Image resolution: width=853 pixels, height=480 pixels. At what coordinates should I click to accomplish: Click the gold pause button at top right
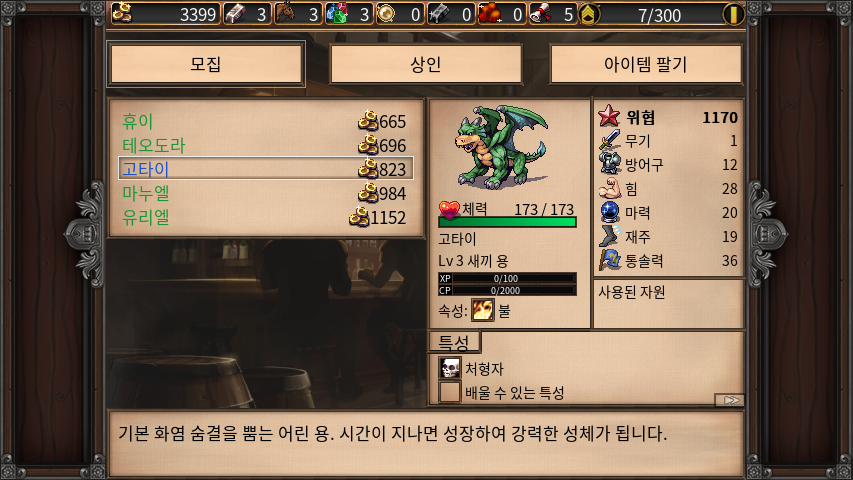(x=733, y=14)
